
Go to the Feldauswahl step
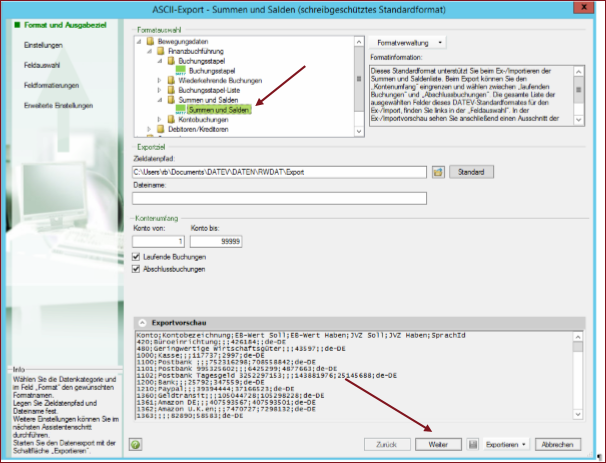pyautogui.click(x=40, y=66)
